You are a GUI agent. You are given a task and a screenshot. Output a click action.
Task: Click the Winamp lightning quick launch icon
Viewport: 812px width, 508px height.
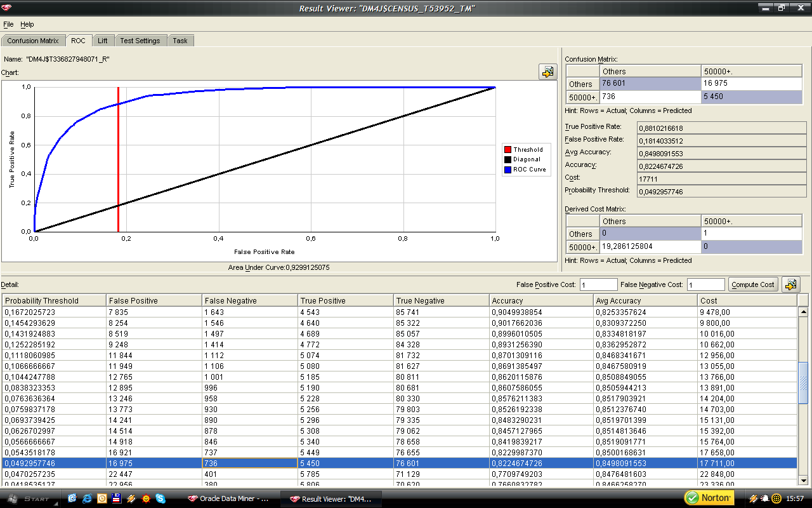pyautogui.click(x=131, y=498)
